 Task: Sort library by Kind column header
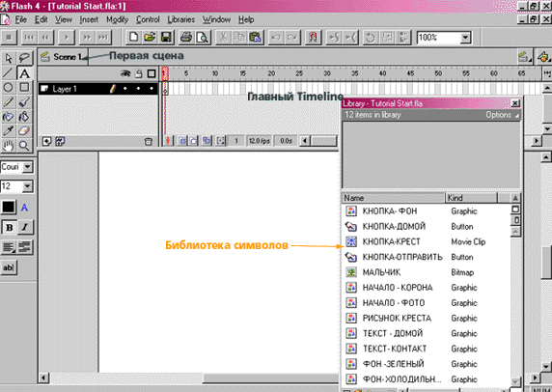tap(471, 198)
